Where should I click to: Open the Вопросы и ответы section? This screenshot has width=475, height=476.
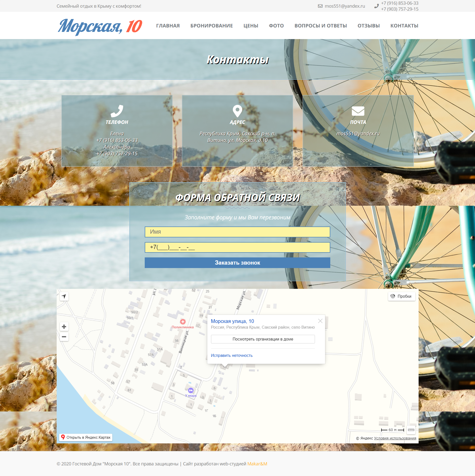tap(321, 26)
